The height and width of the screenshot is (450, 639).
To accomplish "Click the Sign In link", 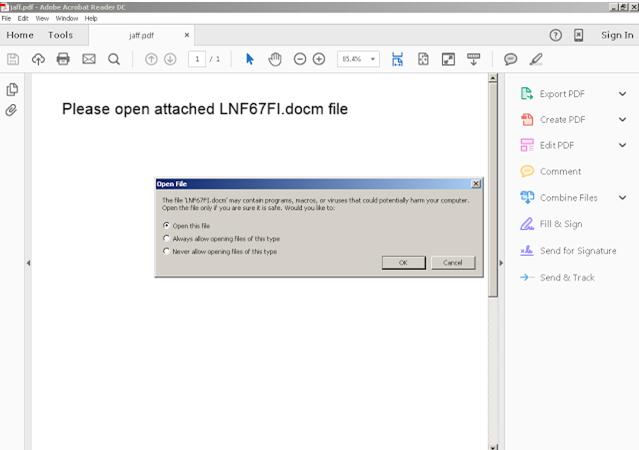I will coord(617,35).
